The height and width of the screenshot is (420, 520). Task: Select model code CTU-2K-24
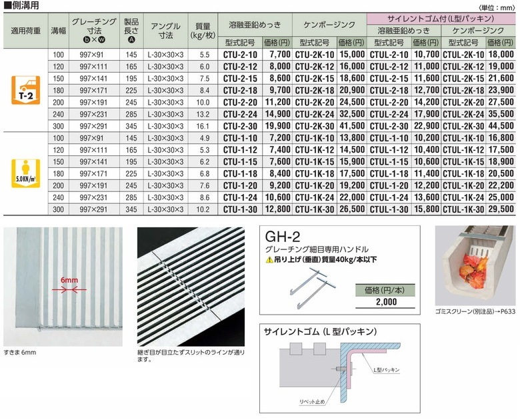point(314,113)
